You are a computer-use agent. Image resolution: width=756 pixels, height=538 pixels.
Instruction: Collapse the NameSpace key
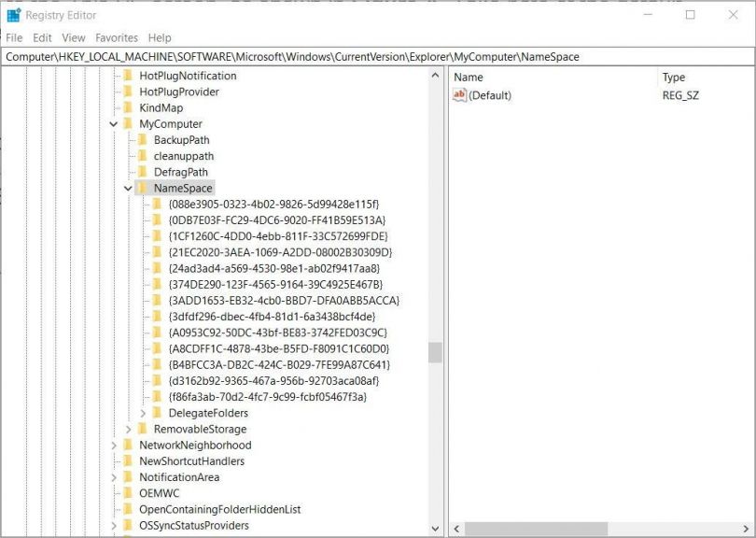pos(128,188)
